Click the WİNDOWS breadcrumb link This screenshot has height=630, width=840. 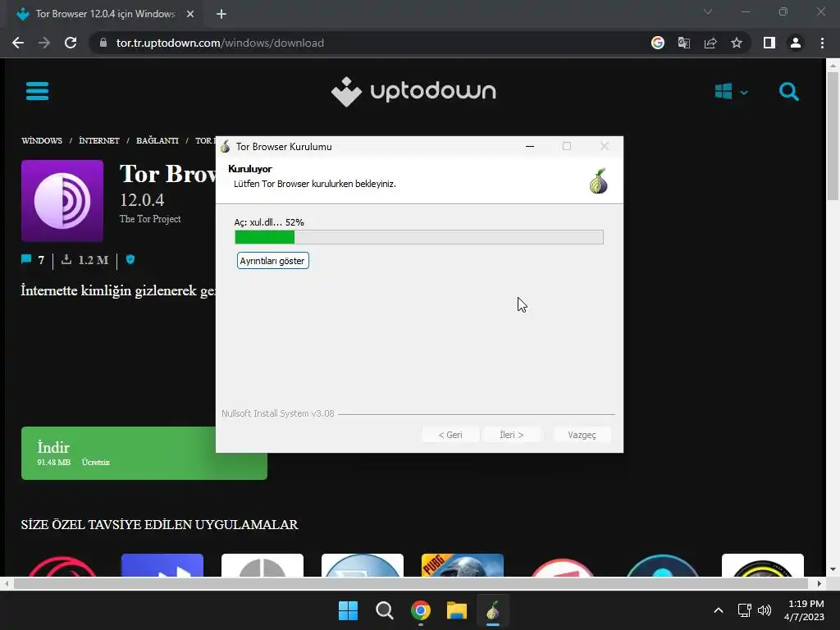(42, 140)
